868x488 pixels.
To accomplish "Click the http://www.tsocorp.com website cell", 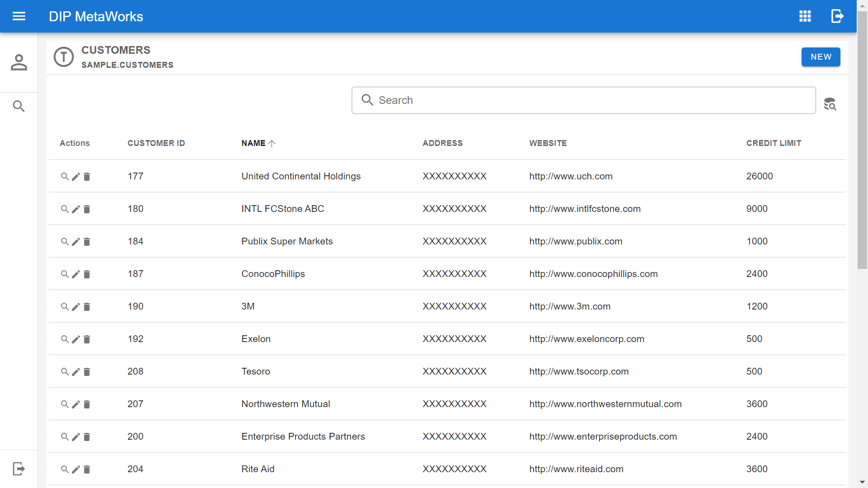I will click(579, 371).
